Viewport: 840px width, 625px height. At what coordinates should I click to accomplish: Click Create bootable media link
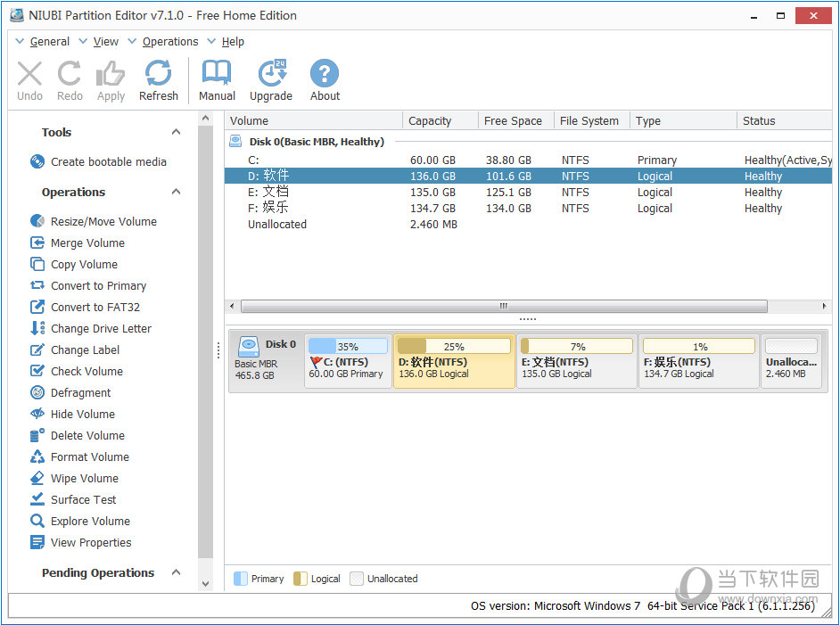108,162
